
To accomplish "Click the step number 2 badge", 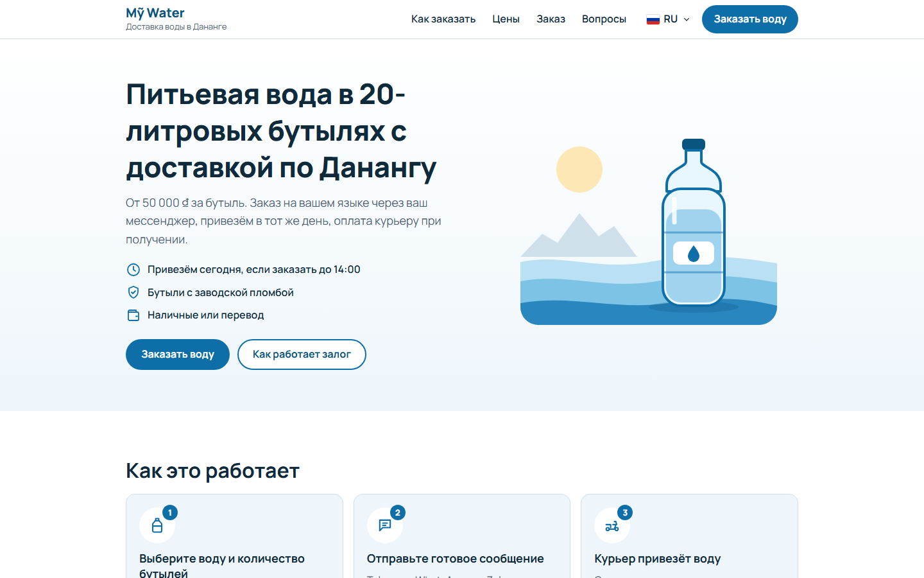I will click(x=398, y=512).
